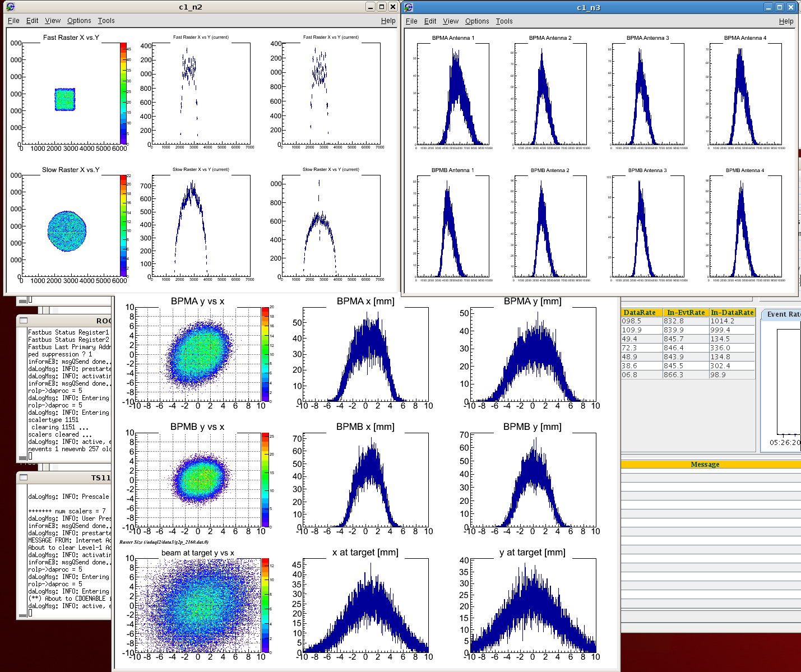This screenshot has height=672, width=801.
Task: Open View menu in c1_n2 window
Action: click(53, 21)
